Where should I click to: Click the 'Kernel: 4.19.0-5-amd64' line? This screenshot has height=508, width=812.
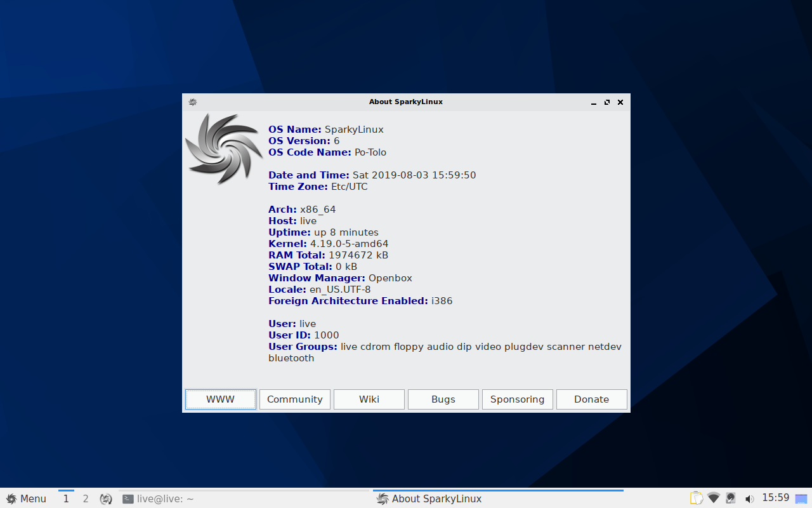pyautogui.click(x=329, y=244)
